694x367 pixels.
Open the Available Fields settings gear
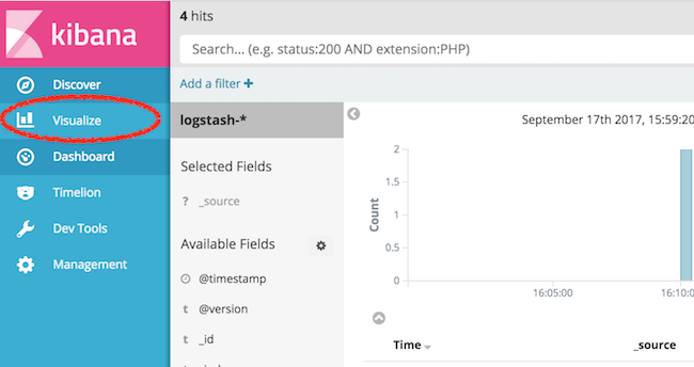(x=321, y=245)
